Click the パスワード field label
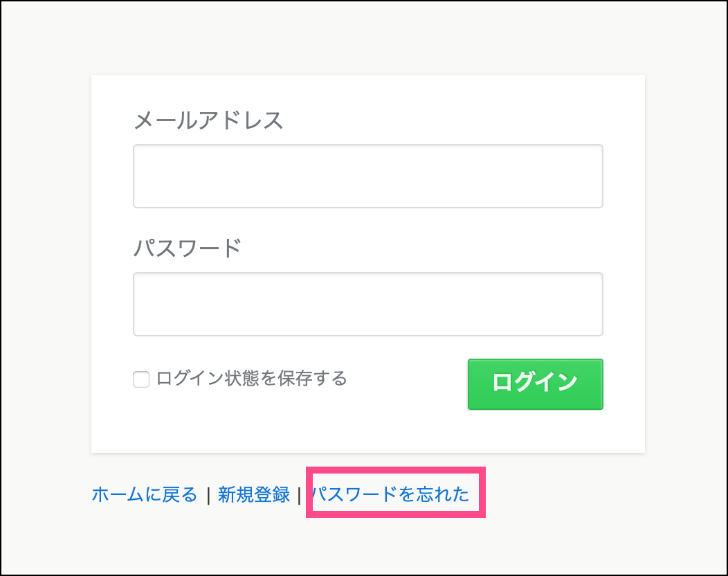728x576 pixels. pos(187,247)
